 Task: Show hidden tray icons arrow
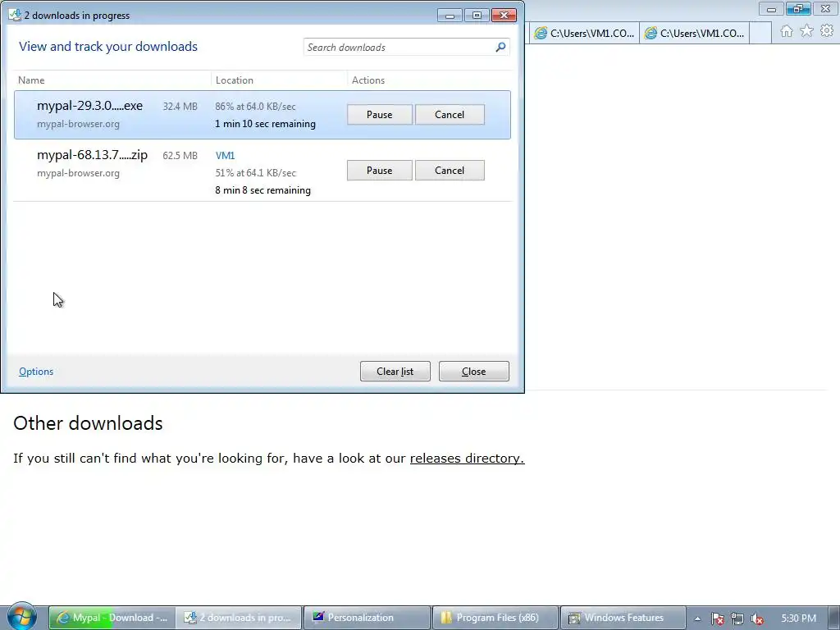pyautogui.click(x=697, y=619)
